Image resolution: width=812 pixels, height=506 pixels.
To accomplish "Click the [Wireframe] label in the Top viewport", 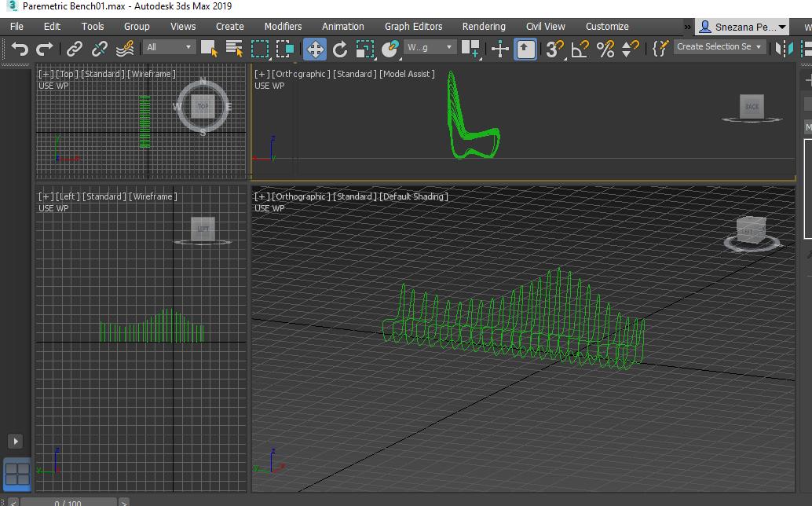I will click(x=152, y=74).
